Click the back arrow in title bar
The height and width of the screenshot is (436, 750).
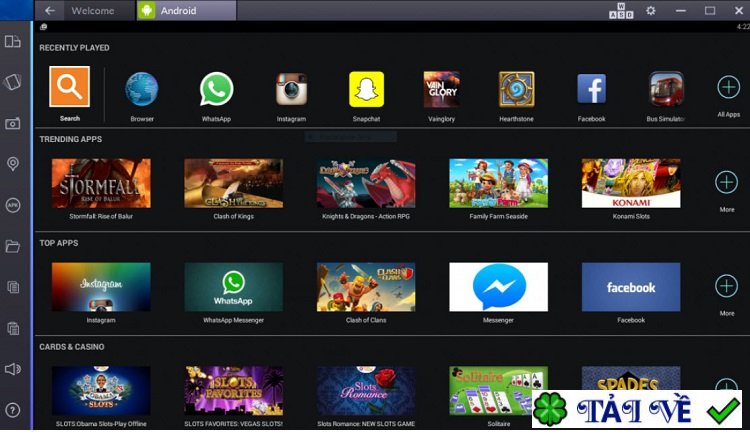pyautogui.click(x=50, y=10)
